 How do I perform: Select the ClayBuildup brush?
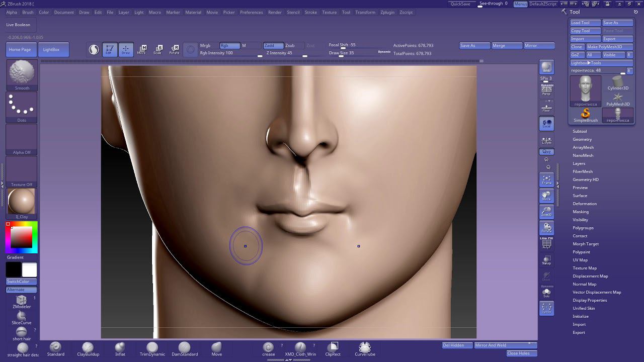[88, 347]
